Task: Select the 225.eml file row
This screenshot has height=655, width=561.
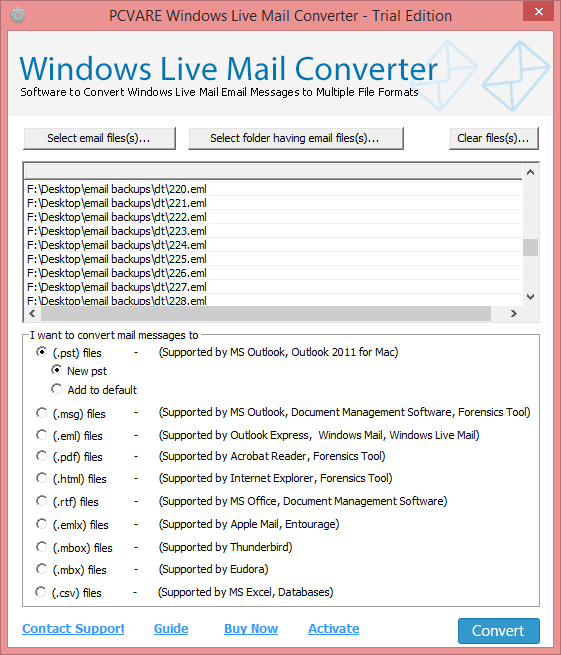Action: click(273, 259)
